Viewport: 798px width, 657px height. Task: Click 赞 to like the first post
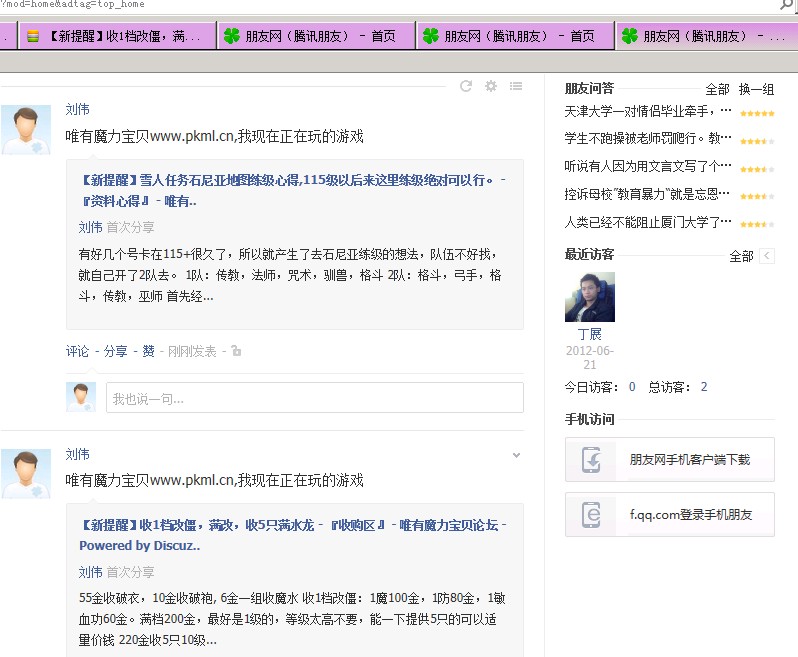[148, 351]
